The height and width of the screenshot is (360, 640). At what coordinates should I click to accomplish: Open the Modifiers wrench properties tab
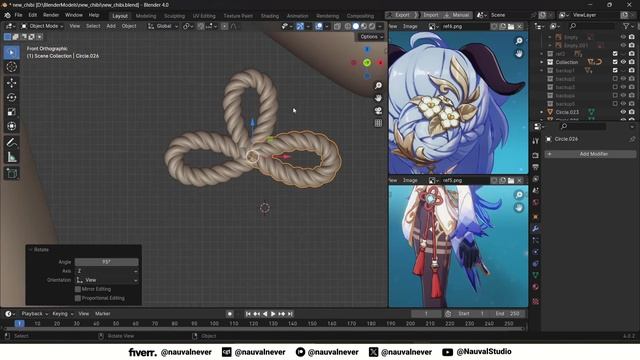coord(536,228)
